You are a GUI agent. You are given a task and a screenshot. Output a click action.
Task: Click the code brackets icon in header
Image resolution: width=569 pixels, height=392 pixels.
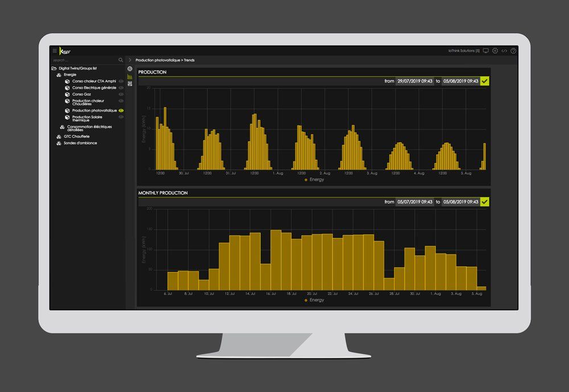coord(504,51)
